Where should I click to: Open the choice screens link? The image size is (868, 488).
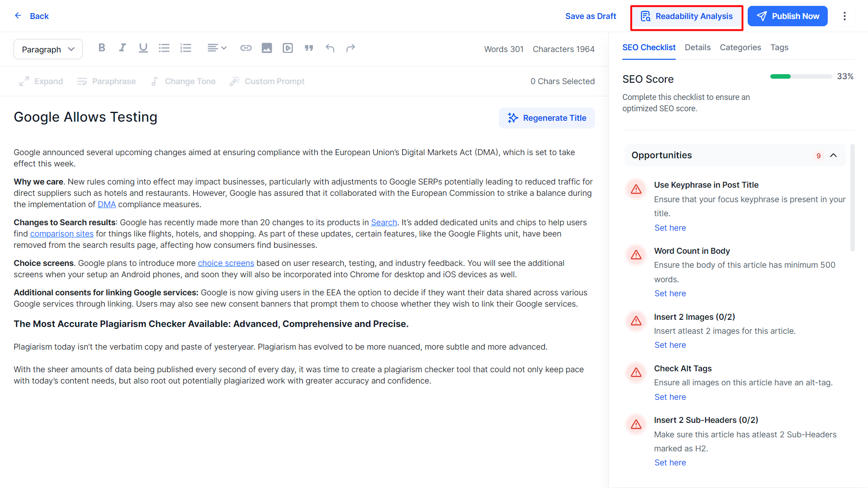[226, 263]
